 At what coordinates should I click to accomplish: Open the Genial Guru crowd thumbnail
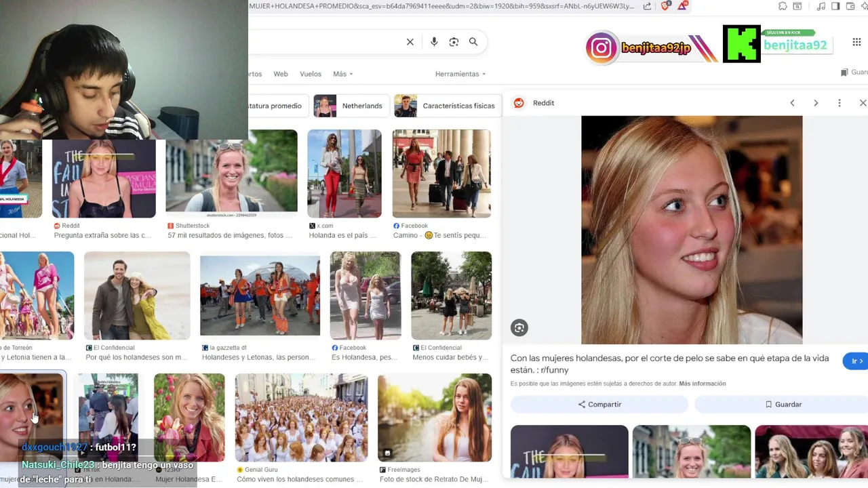(x=302, y=418)
